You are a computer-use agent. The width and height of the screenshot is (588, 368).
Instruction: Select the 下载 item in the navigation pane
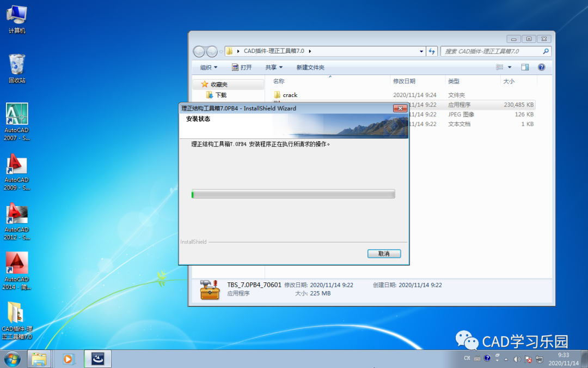tap(216, 95)
